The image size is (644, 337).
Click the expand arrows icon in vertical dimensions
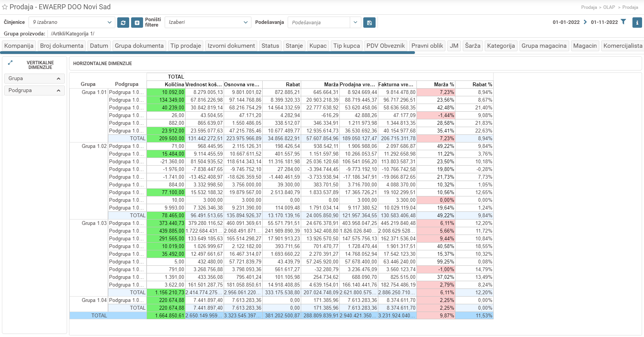pyautogui.click(x=10, y=62)
